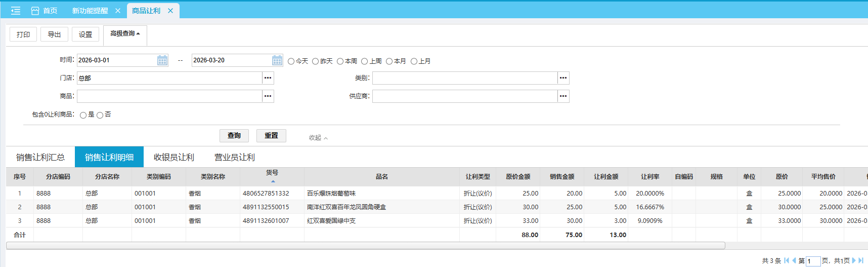This screenshot has width=868, height=267.
Task: Select the 本月 radio option
Action: (389, 61)
